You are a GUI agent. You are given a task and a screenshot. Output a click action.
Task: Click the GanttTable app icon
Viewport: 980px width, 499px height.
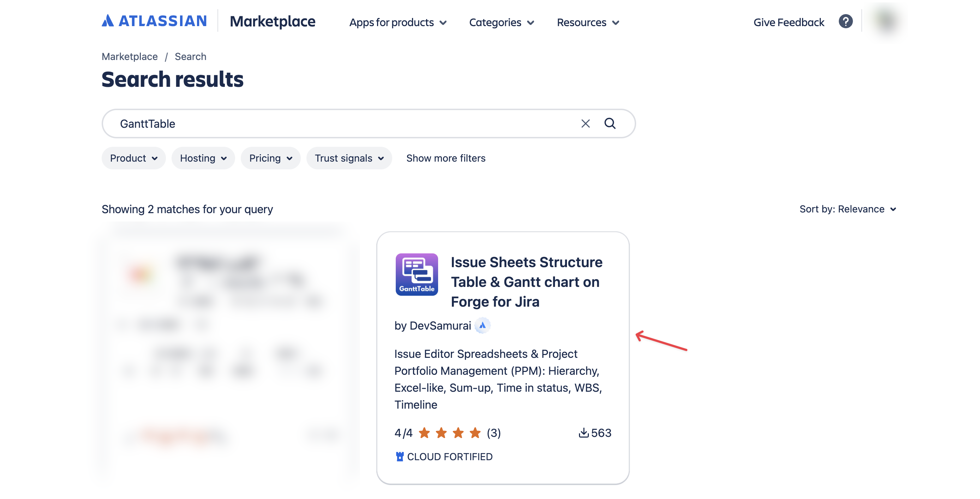[x=417, y=274]
